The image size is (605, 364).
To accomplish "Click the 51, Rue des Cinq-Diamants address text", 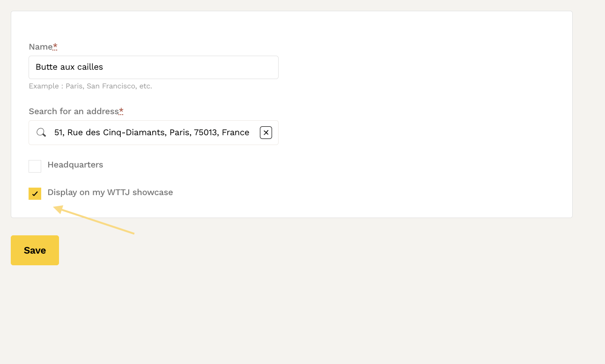I will point(152,133).
